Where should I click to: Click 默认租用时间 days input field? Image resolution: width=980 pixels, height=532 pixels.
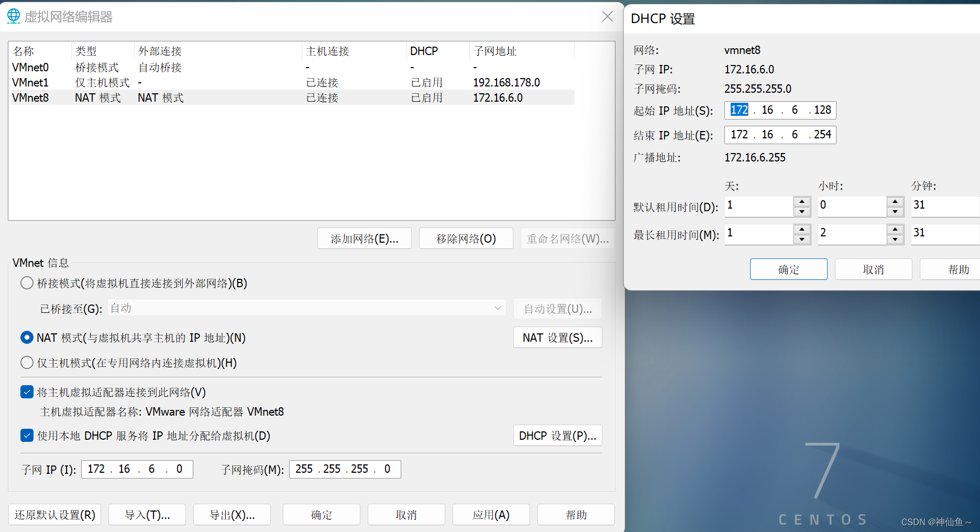tap(759, 206)
